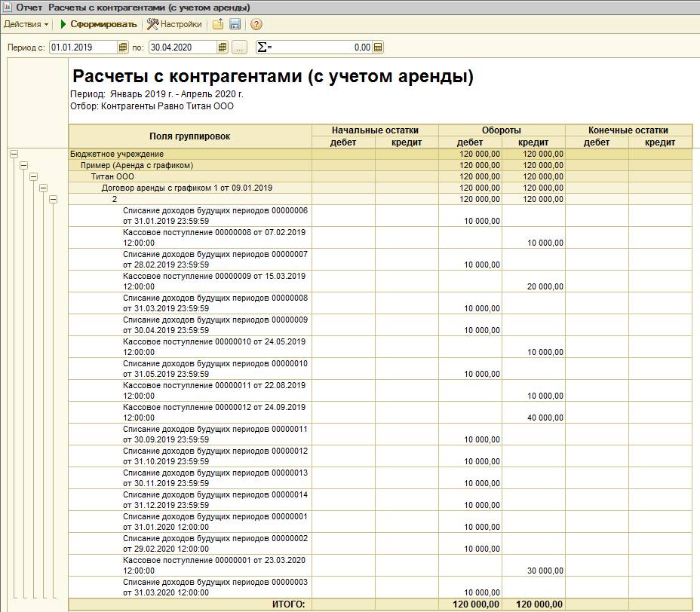Select Кассовое поступление 00000001 от 23.03.2020
Screen dimensions: 700x612
tap(380, 565)
